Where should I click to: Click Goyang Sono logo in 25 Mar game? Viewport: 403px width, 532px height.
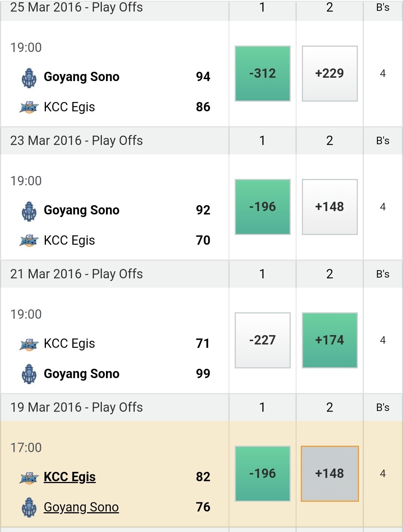point(29,78)
